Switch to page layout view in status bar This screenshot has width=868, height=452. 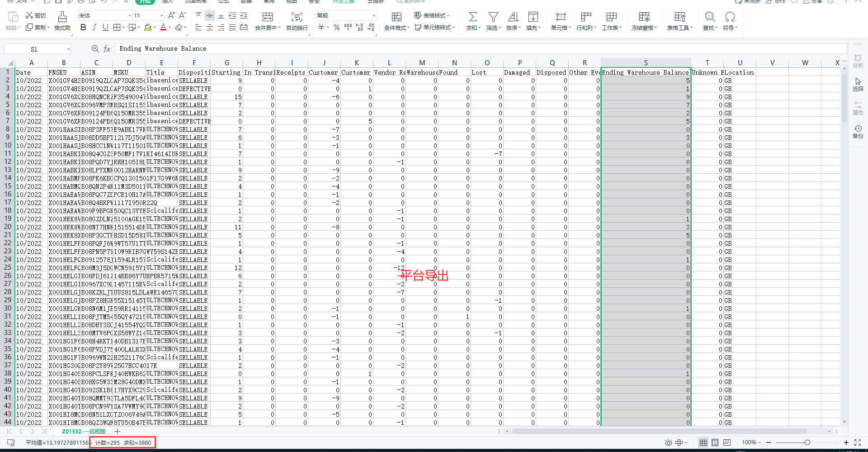tap(715, 442)
